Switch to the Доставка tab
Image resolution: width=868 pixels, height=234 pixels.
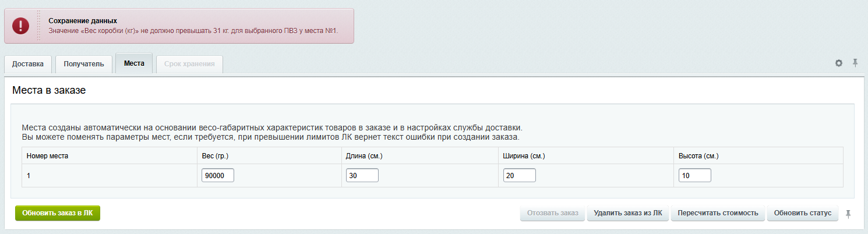pos(28,64)
